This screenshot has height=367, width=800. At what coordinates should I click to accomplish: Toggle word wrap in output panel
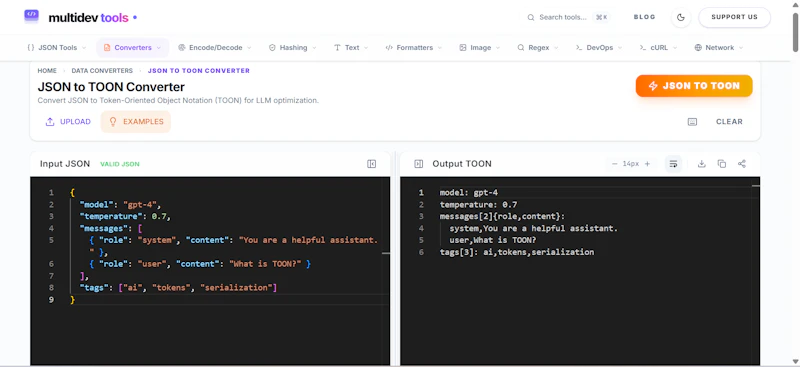point(673,164)
